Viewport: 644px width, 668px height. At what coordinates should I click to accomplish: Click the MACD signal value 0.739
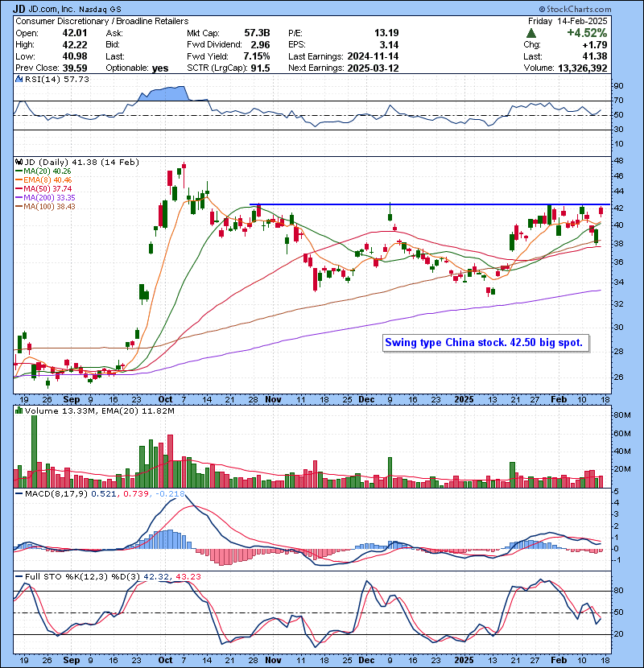click(x=136, y=493)
